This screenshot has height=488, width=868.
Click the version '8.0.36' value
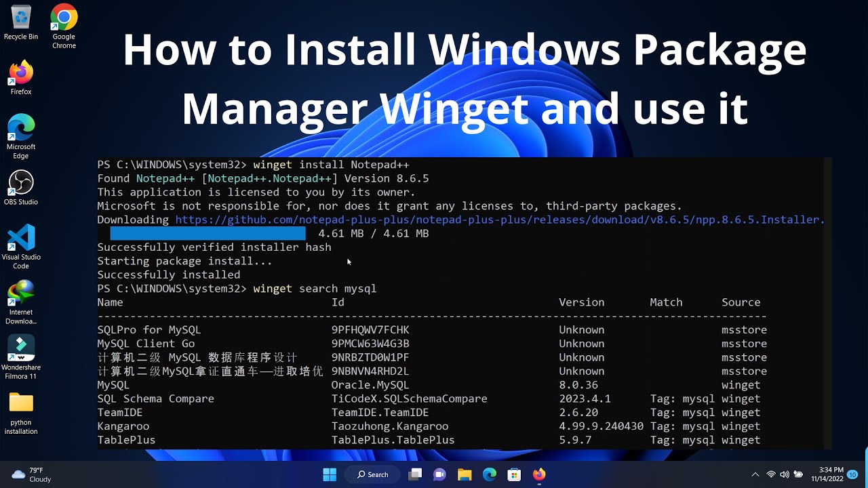coord(578,385)
